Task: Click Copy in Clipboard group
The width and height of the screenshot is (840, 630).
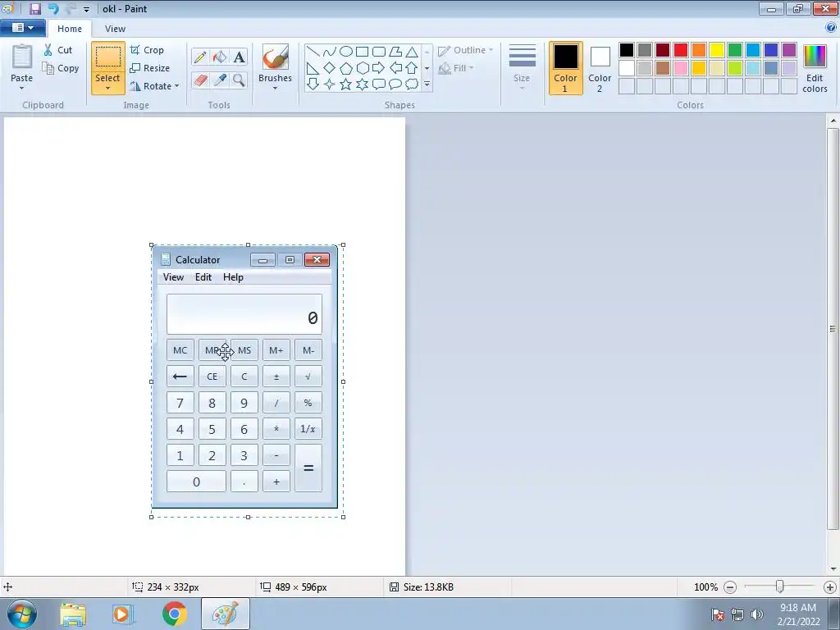Action: click(x=61, y=68)
